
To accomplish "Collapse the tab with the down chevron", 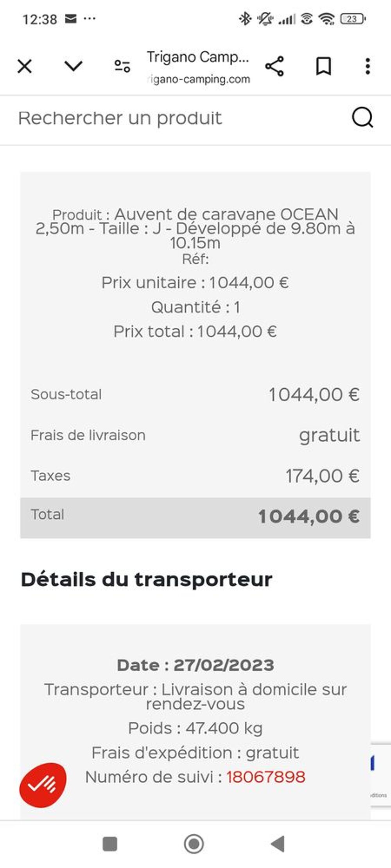I will pos(74,66).
